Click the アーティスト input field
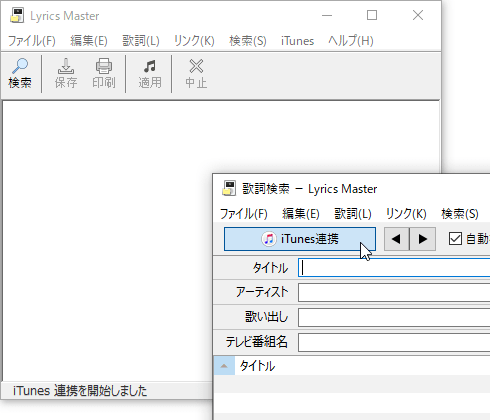490x420 pixels. (x=394, y=292)
